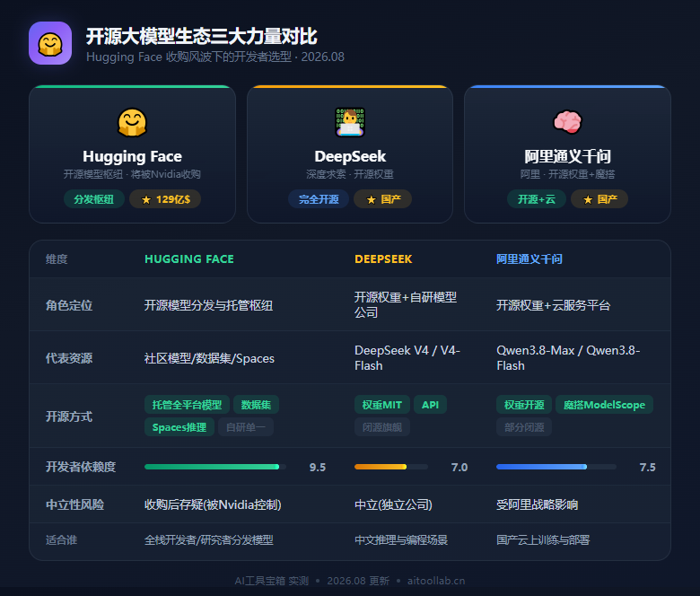Image resolution: width=700 pixels, height=596 pixels.
Task: Click the Qwen3.8-Max / Qwen3.8-Flash cell
Action: pyautogui.click(x=568, y=357)
